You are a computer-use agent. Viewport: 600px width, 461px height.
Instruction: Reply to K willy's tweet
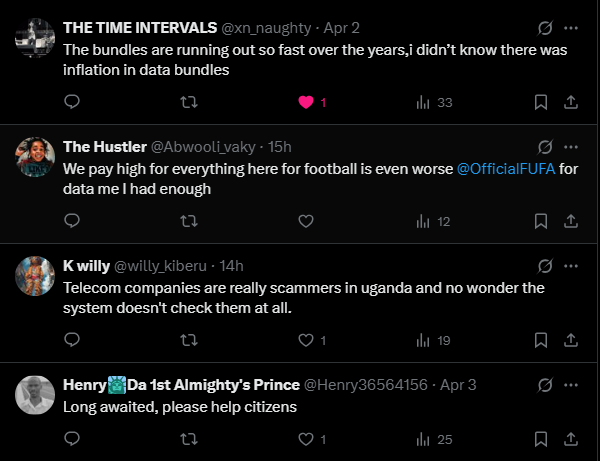click(71, 340)
